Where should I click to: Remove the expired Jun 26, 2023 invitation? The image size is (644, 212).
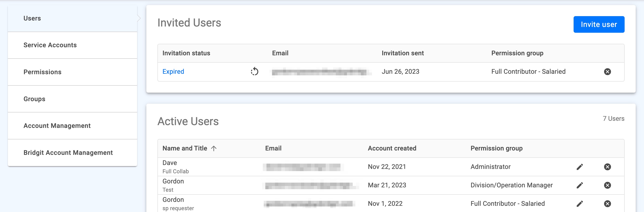pos(607,72)
